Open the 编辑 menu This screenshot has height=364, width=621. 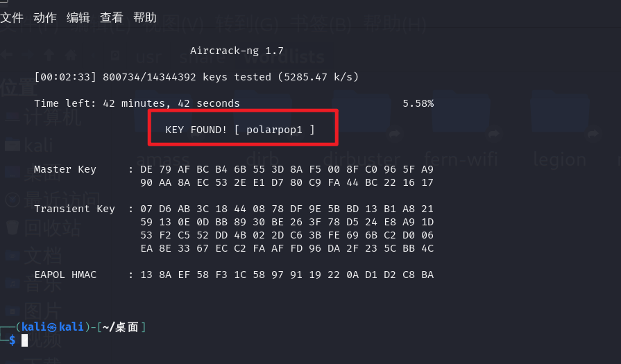click(x=78, y=17)
